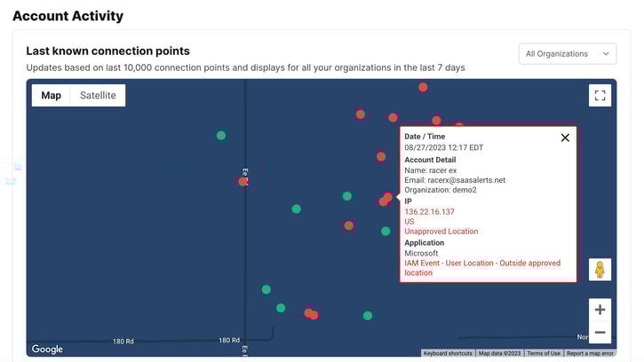Zoom out on the map
The width and height of the screenshot is (644, 362).
600,333
